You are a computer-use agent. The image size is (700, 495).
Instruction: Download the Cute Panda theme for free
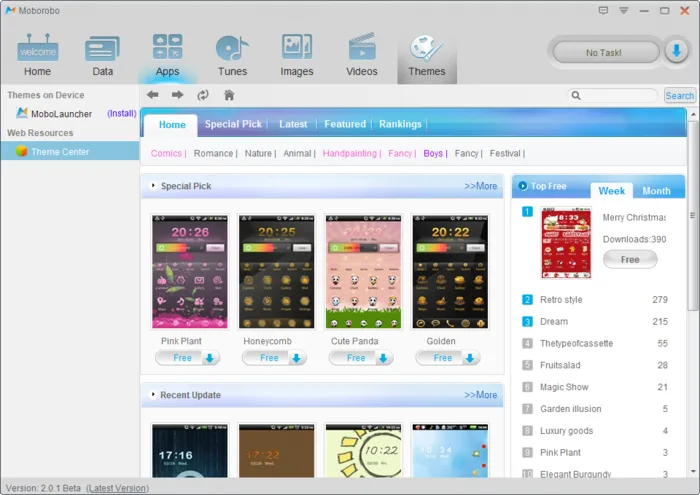click(x=361, y=358)
